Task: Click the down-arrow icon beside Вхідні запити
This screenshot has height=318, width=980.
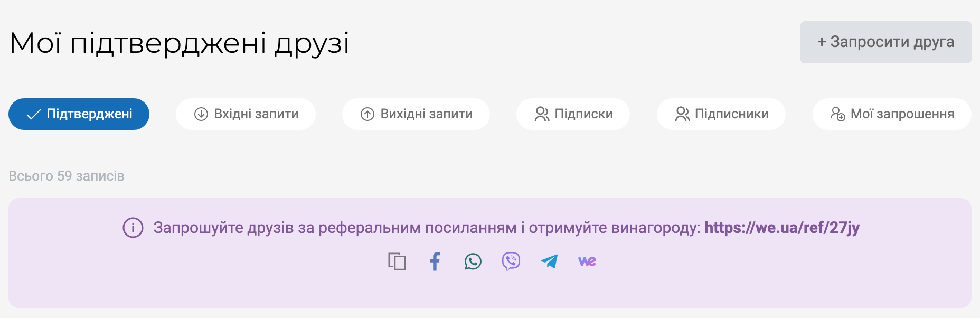Action: [201, 114]
